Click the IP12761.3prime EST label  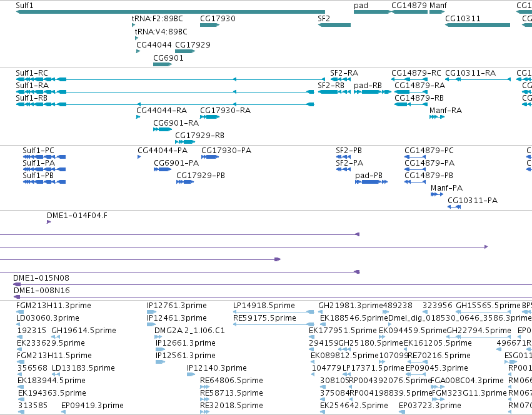point(177,306)
